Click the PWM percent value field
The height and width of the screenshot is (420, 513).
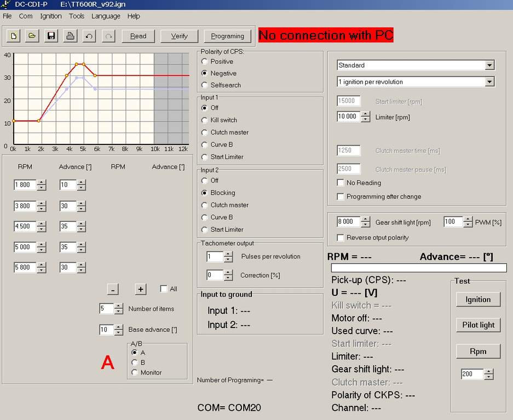point(453,221)
